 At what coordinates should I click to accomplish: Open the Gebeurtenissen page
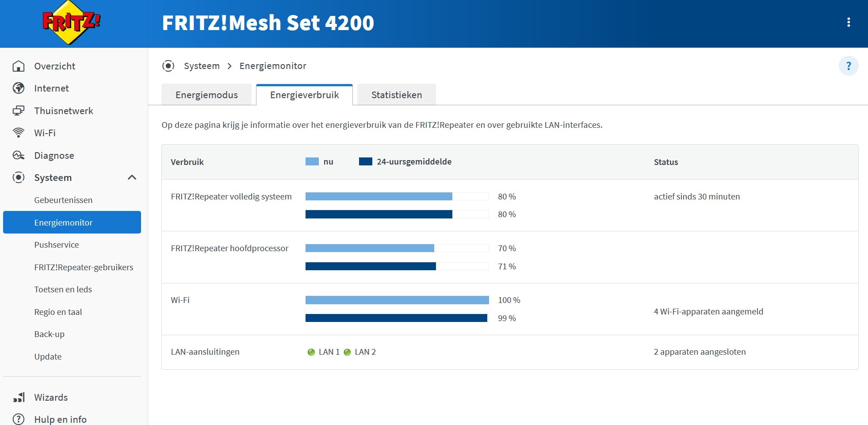pos(63,200)
